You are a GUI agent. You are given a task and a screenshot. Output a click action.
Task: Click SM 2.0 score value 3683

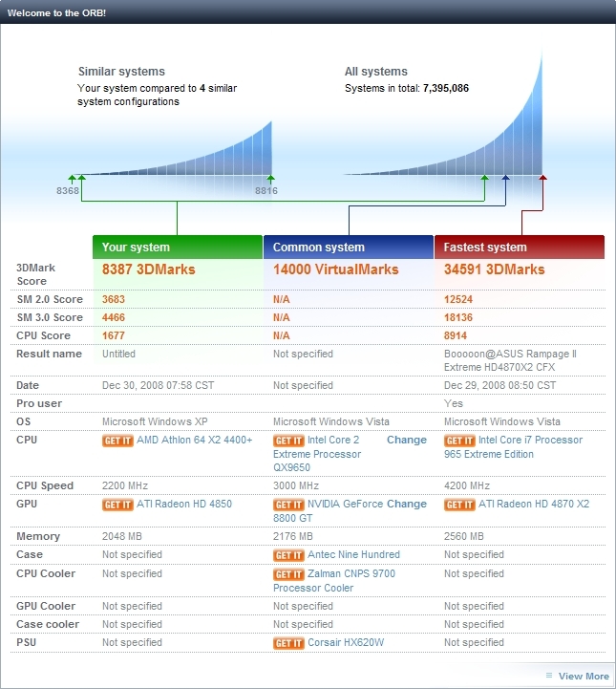pyautogui.click(x=114, y=299)
